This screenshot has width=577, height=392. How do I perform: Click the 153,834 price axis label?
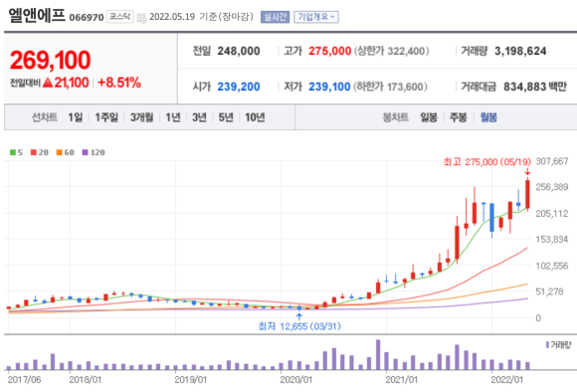(x=552, y=239)
